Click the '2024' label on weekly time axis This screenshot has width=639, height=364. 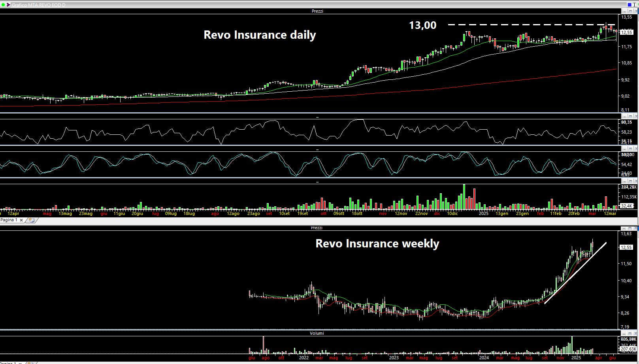pos(484,358)
